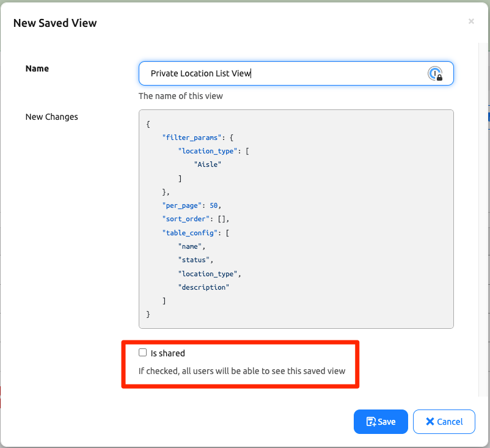Click the per_page value of 50
The height and width of the screenshot is (448, 490).
tap(214, 205)
